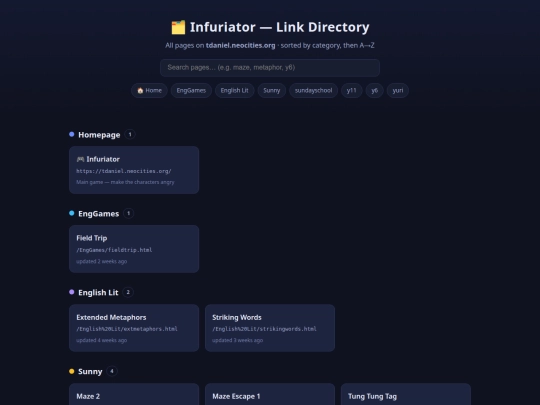Select the EngGames filter chip
The height and width of the screenshot is (405, 540).
point(191,91)
